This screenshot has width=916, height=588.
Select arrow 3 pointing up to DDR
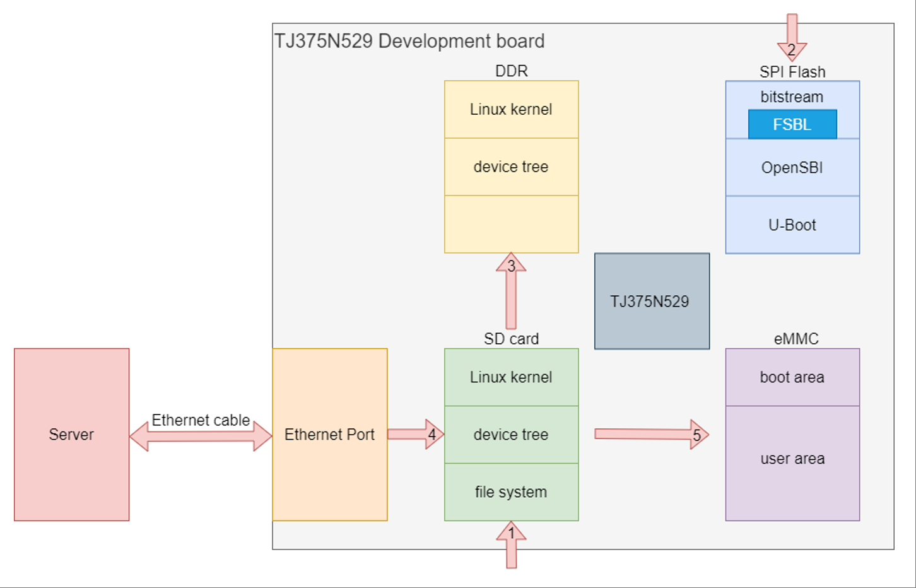coord(511,290)
